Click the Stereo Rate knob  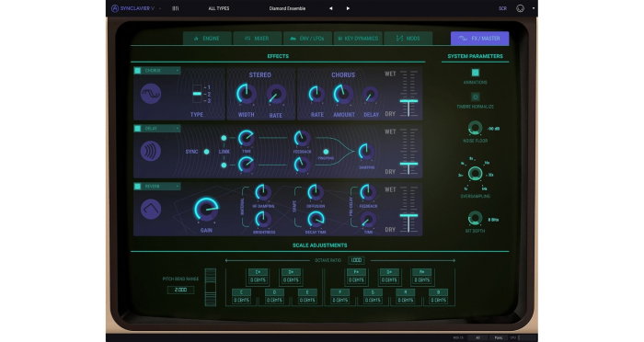pyautogui.click(x=276, y=95)
